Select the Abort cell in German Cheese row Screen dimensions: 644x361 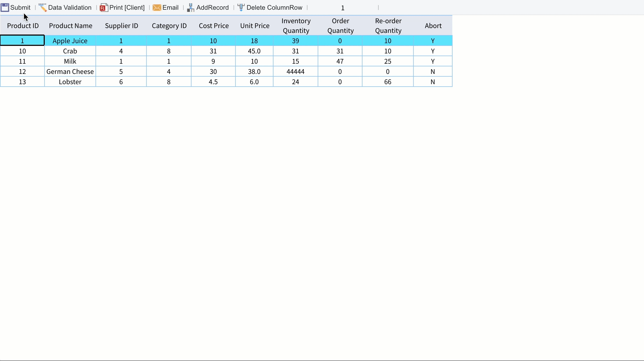(433, 71)
